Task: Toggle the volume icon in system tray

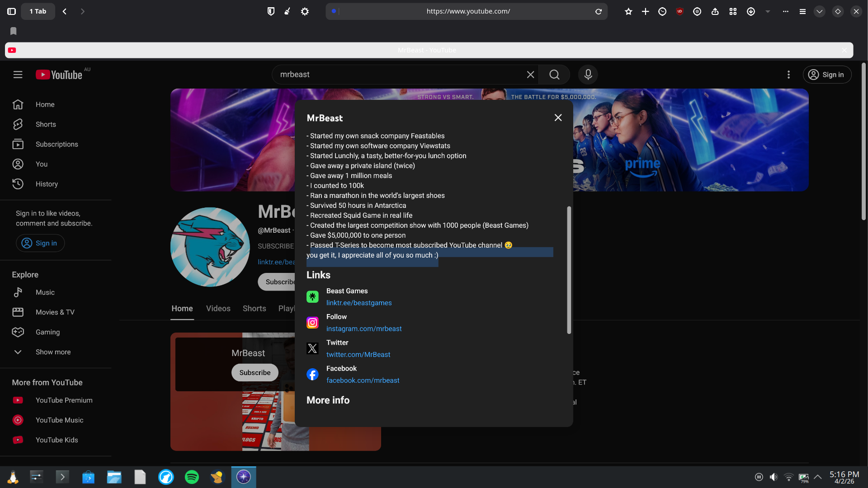Action: [774, 477]
